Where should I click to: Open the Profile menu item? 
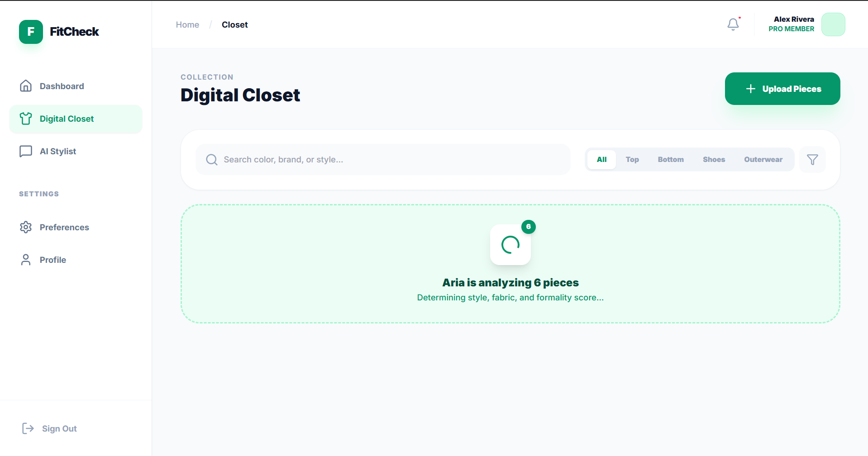tap(76, 260)
